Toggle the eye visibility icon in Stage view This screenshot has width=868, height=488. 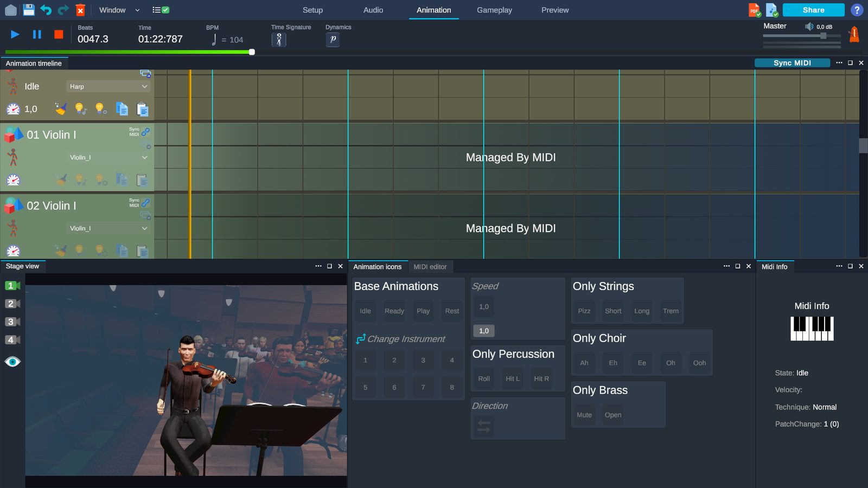coord(12,362)
